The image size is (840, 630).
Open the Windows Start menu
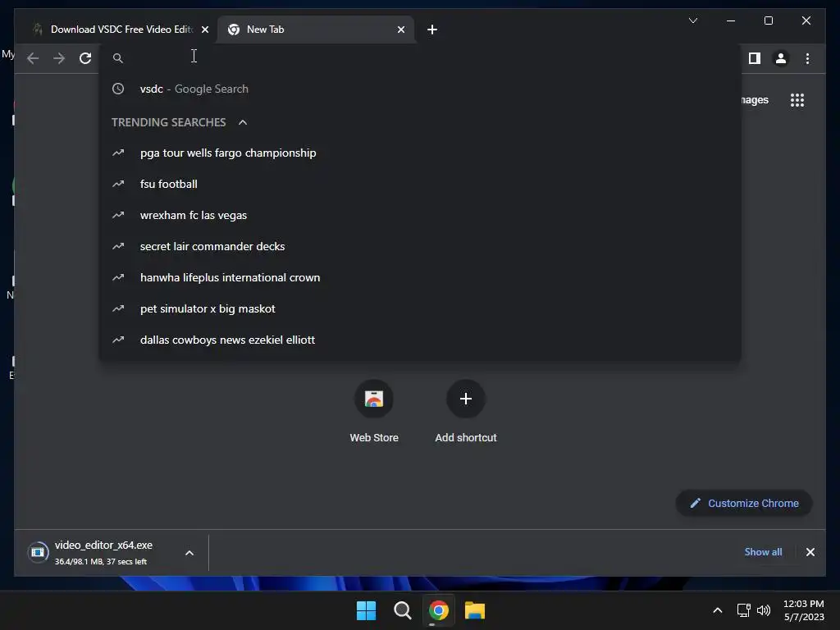[367, 610]
